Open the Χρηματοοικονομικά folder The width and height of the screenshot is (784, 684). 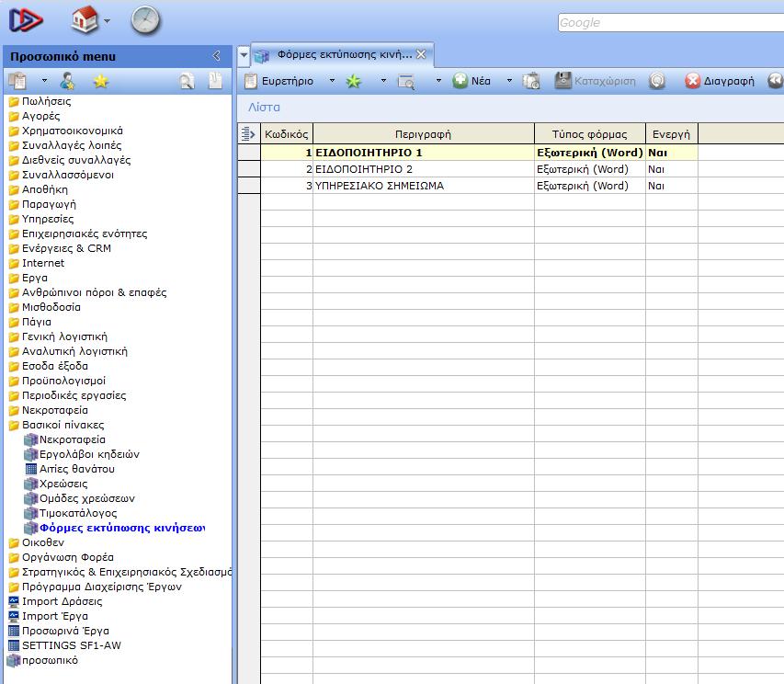[66, 131]
